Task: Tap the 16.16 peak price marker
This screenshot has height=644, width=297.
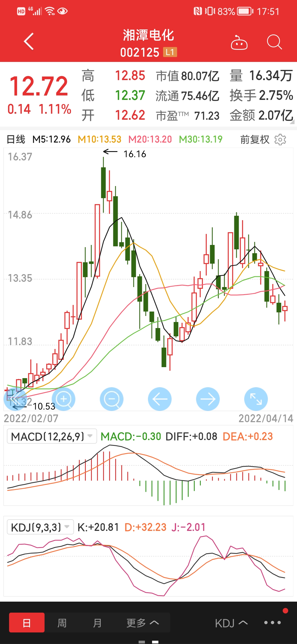Action: point(135,154)
